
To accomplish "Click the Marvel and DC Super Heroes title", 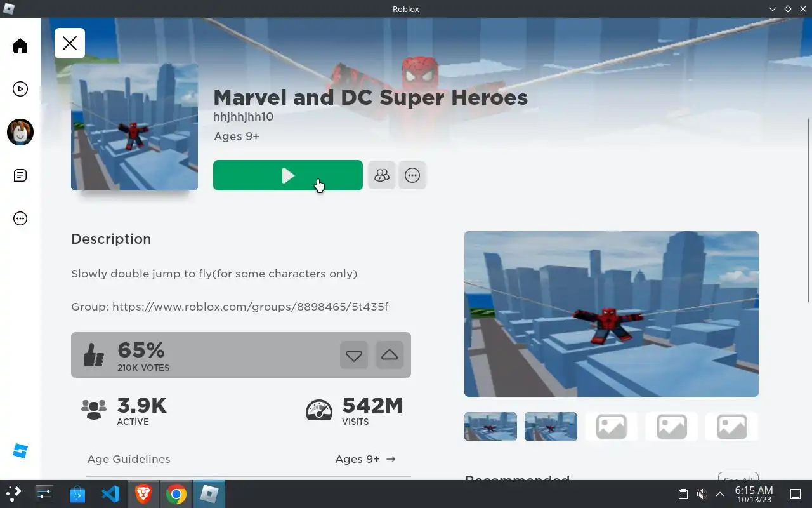I will (370, 97).
